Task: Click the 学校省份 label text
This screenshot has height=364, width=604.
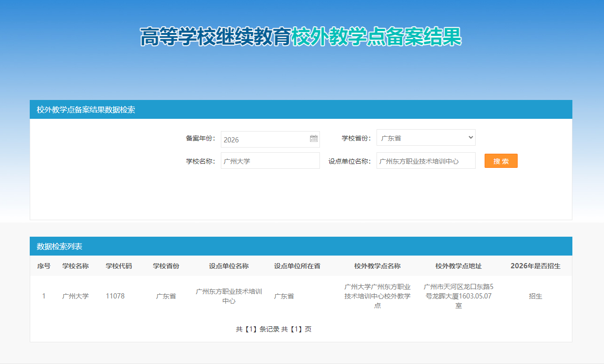Action: tap(356, 138)
